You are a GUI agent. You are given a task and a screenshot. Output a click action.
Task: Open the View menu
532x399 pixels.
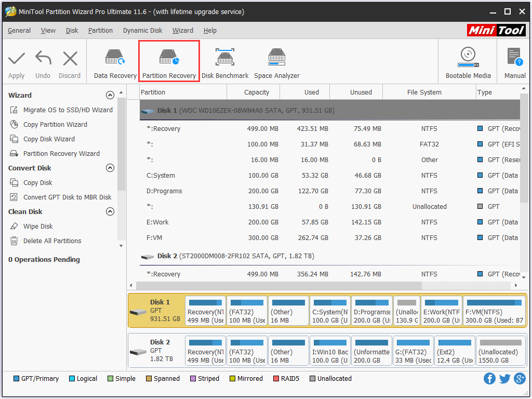tap(48, 31)
